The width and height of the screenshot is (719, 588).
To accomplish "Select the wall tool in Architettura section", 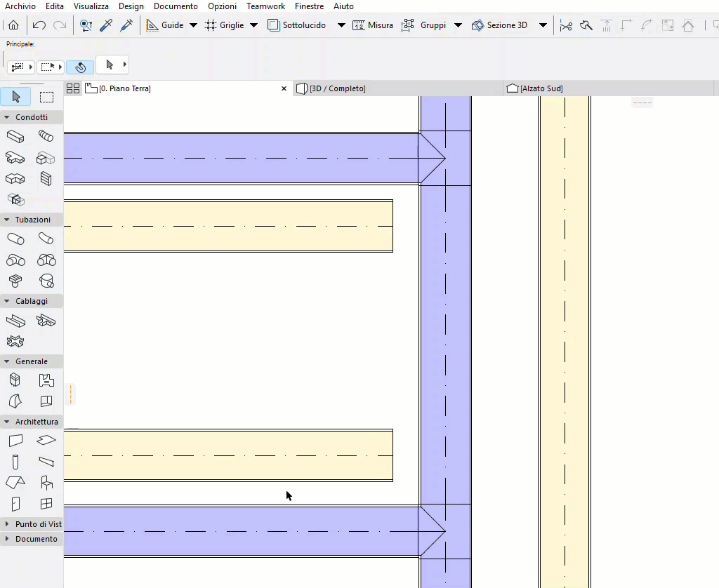I will pyautogui.click(x=15, y=440).
